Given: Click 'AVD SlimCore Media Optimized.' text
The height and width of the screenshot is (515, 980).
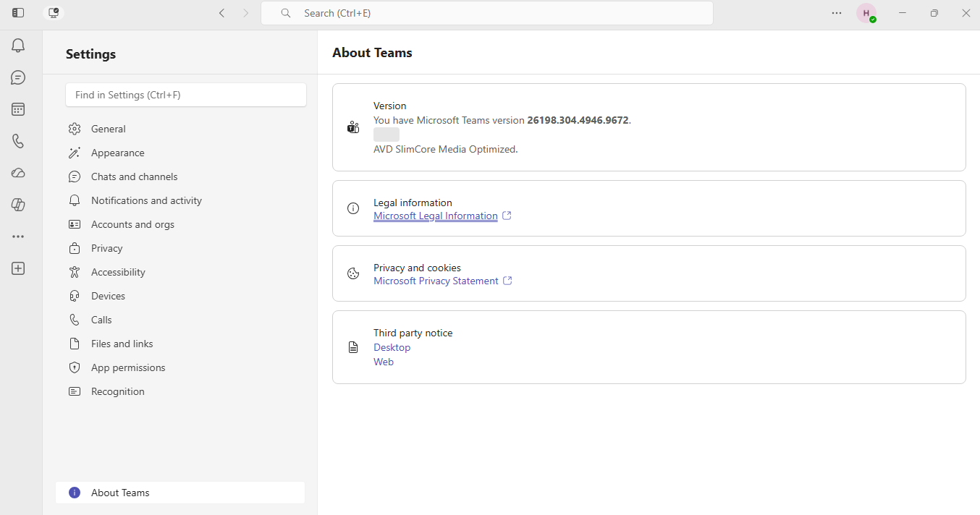Looking at the screenshot, I should (x=446, y=149).
